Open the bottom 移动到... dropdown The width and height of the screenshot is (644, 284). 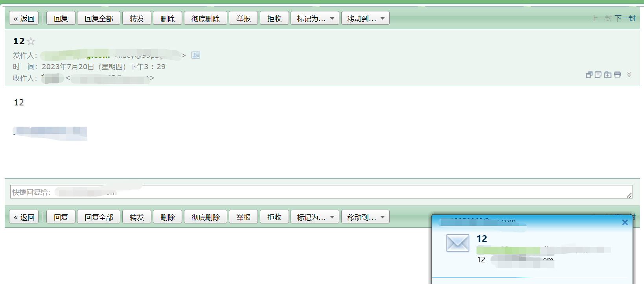(365, 217)
